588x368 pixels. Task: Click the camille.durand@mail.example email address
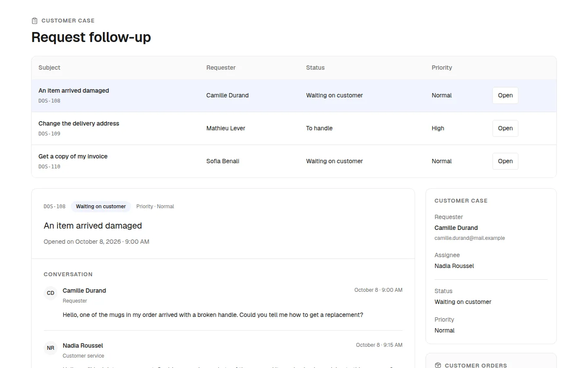[x=470, y=238]
